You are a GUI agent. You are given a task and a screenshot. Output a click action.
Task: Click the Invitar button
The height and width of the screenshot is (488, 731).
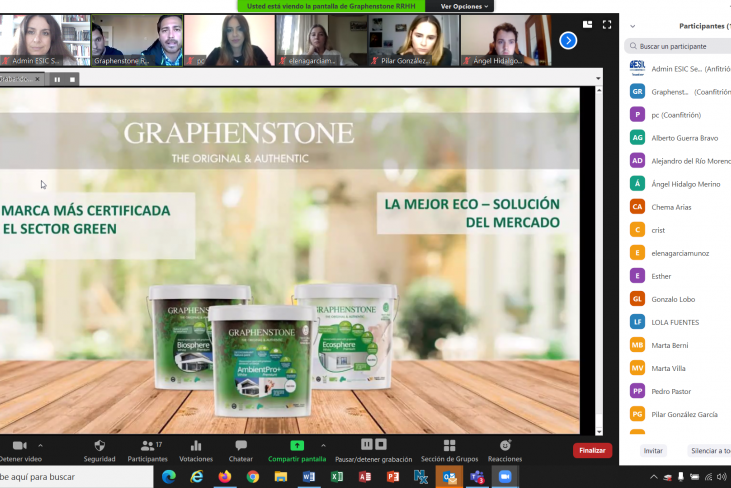click(x=653, y=451)
